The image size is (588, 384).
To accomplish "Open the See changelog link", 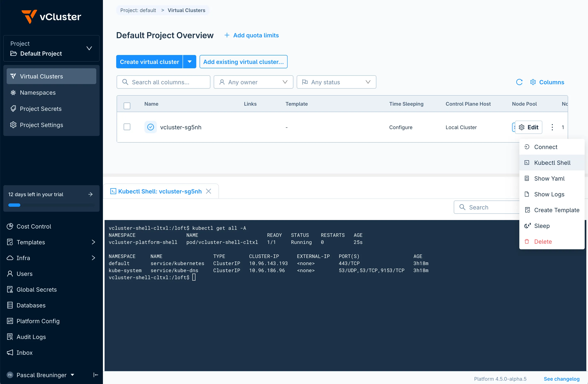I will point(561,379).
